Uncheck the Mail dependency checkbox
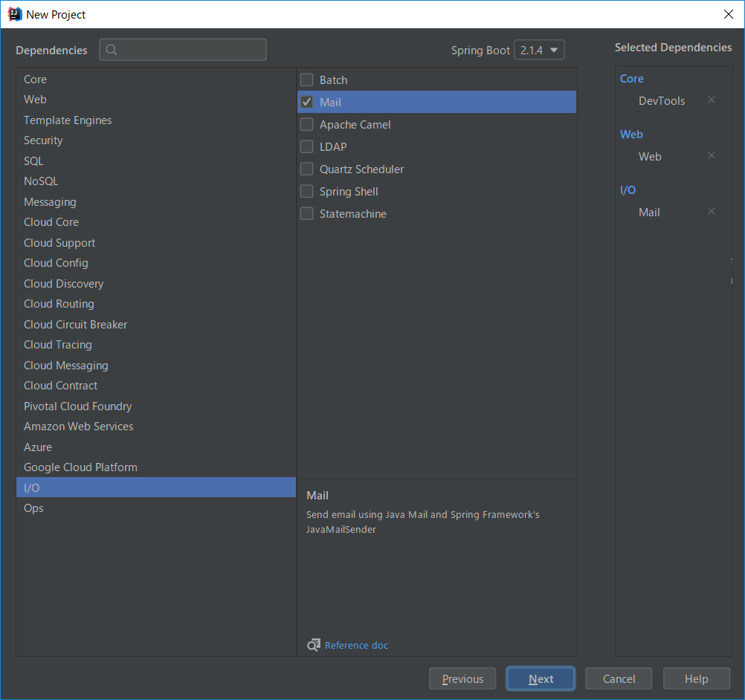The image size is (745, 700). tap(307, 102)
